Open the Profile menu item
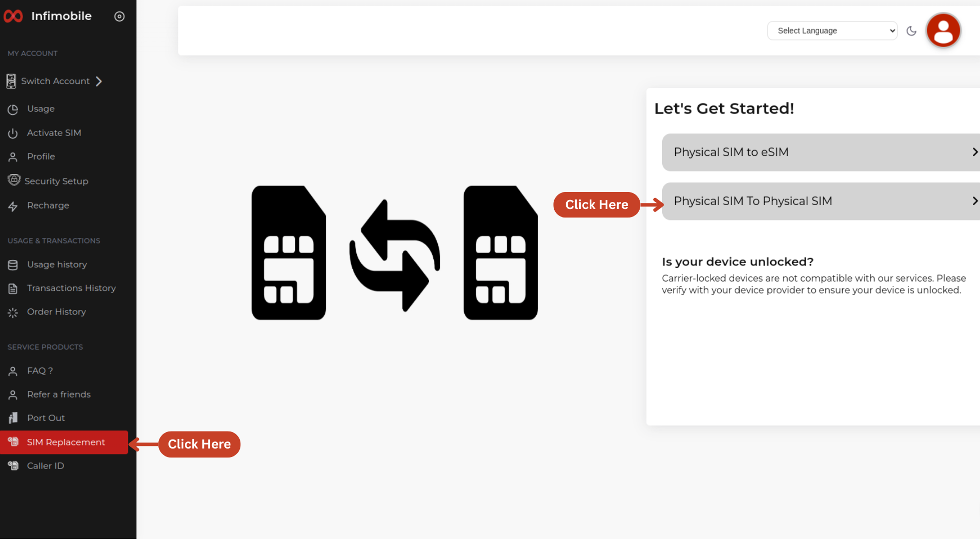Viewport: 980px width, 540px height. point(41,156)
